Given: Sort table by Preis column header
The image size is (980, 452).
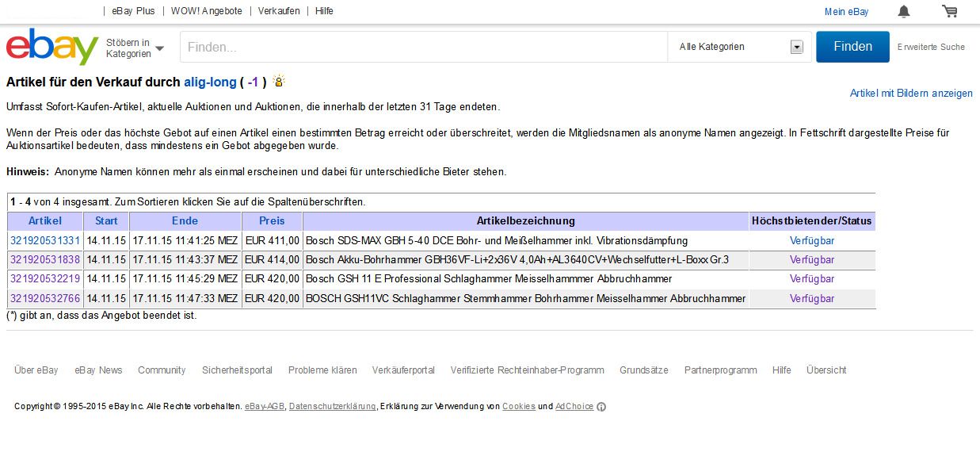Looking at the screenshot, I should coord(272,220).
